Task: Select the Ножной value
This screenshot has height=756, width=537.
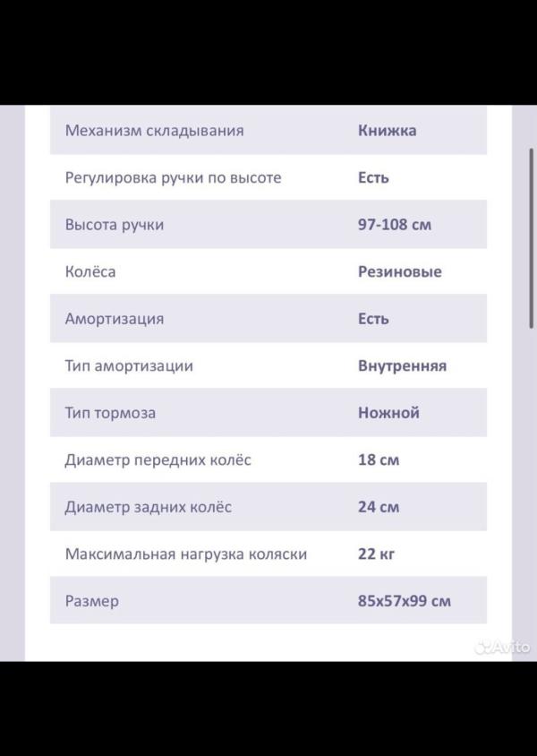Action: coord(388,413)
